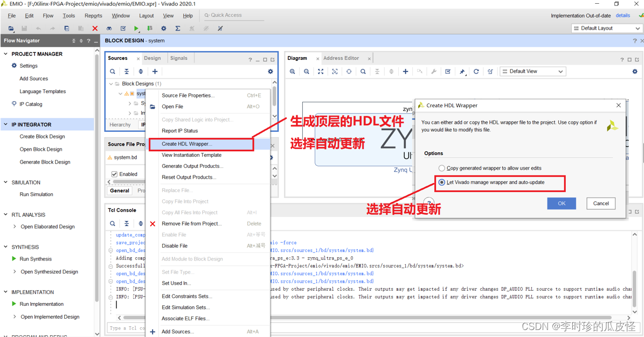The width and height of the screenshot is (644, 337).
Task: Expand Open Synthesized Design
Action: [15, 272]
